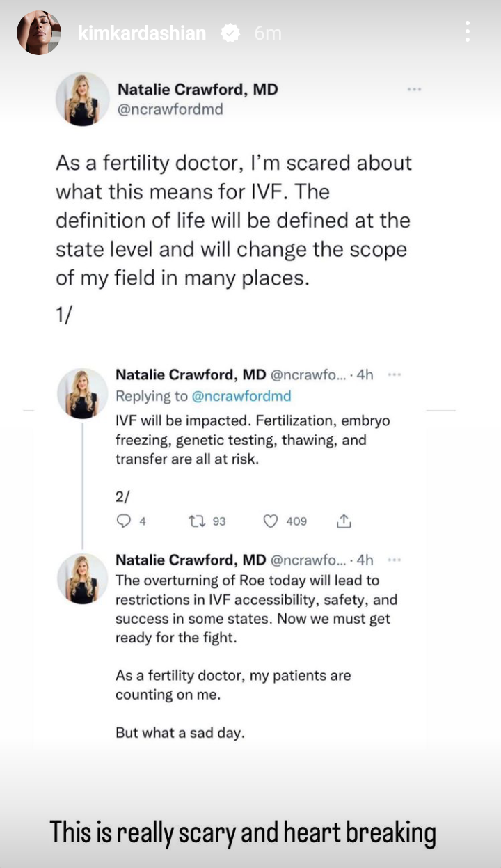Open the kimkardashian story profile picture
Viewport: 501px width, 868px height.
coord(39,33)
